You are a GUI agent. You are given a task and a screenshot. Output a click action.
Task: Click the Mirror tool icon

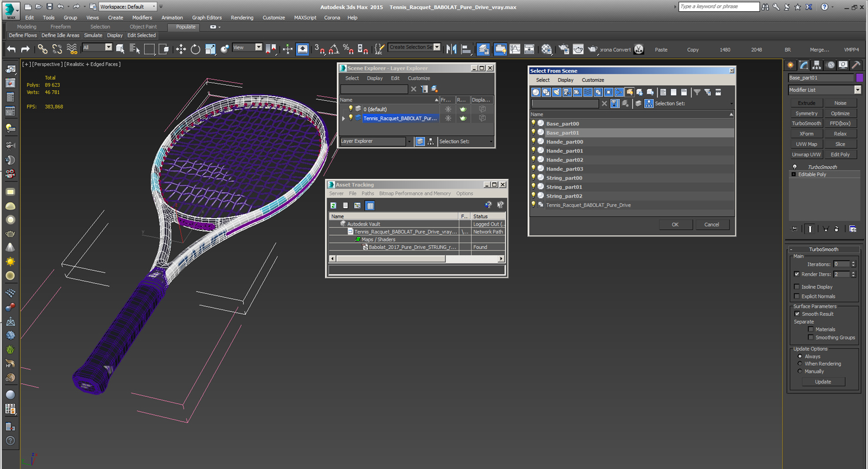click(x=452, y=49)
